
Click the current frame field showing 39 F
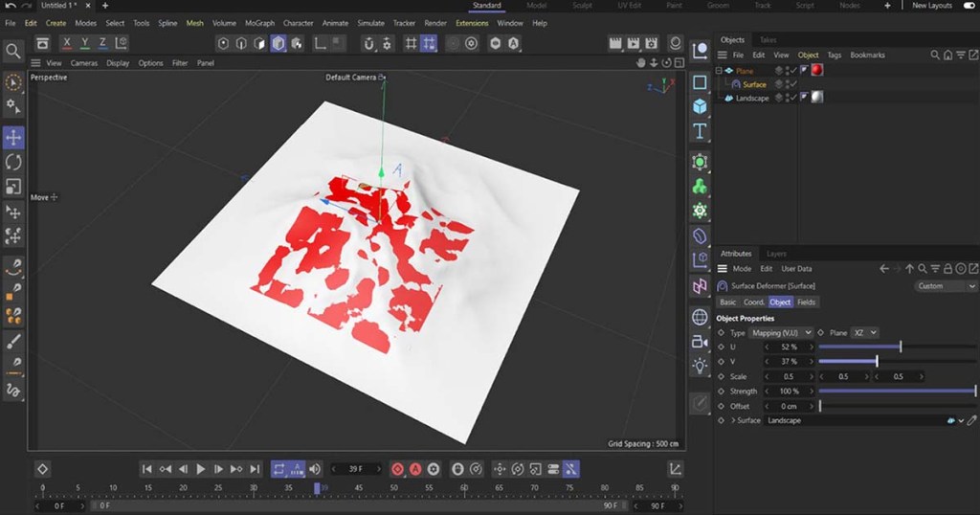pyautogui.click(x=355, y=469)
